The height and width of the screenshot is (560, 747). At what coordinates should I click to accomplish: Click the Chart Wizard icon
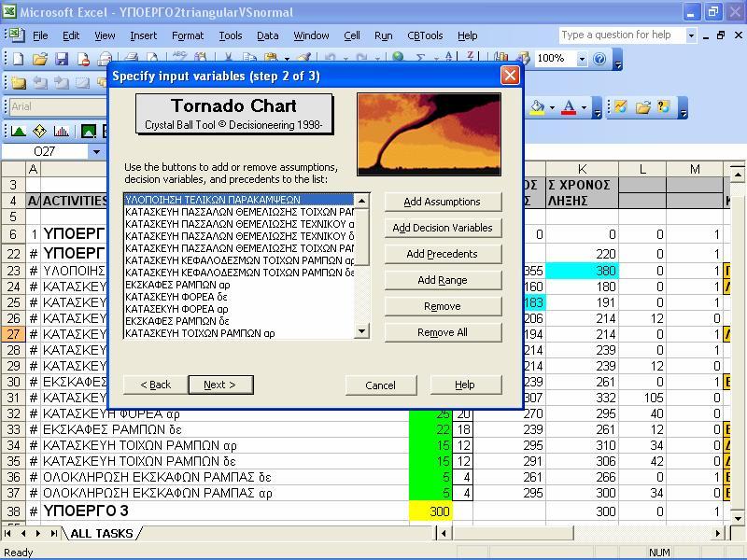500,57
